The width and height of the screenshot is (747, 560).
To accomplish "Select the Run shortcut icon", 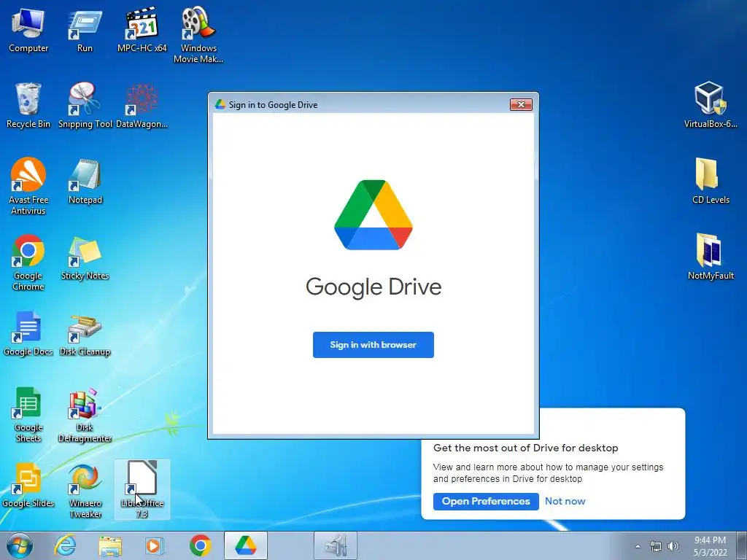I will point(85,30).
